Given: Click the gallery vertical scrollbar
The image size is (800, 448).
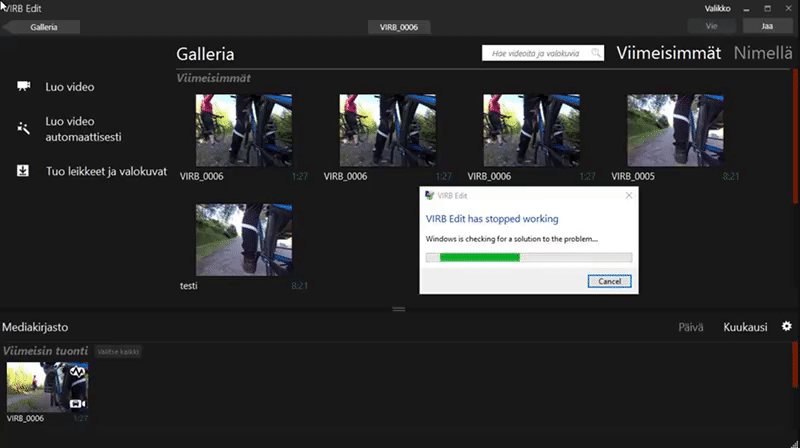Looking at the screenshot, I should point(795,135).
